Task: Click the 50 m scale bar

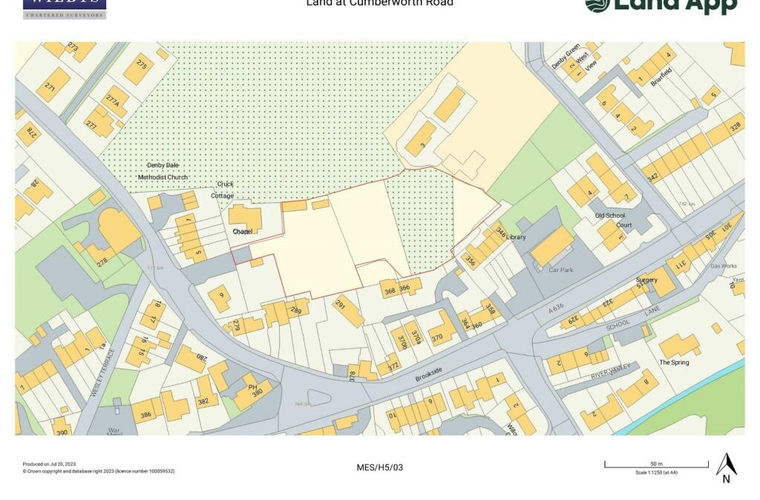Action: (x=656, y=464)
